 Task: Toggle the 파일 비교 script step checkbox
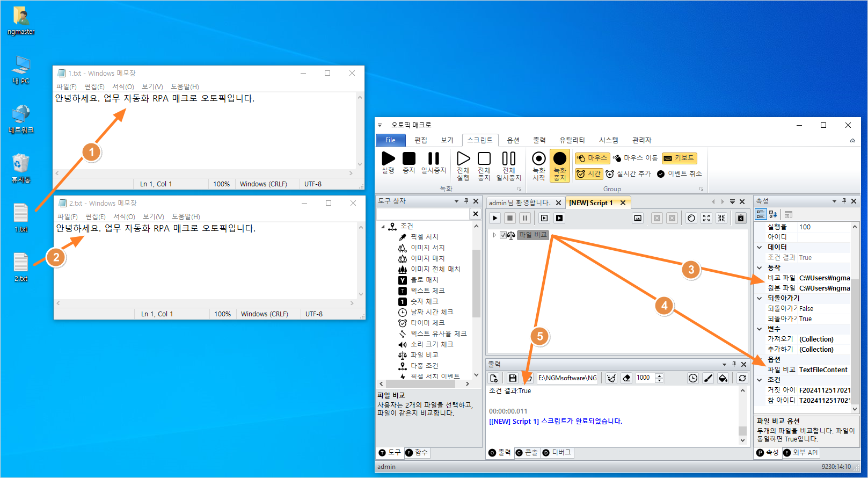tap(503, 235)
